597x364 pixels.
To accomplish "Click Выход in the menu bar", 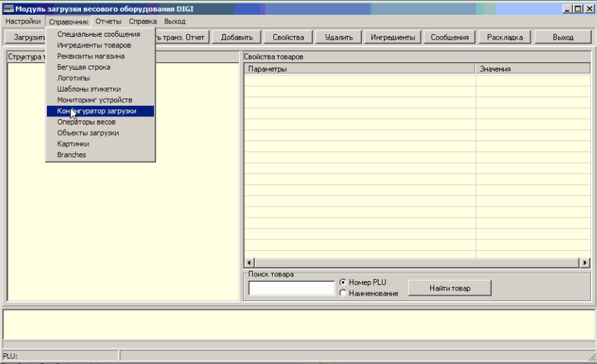I will click(x=175, y=21).
